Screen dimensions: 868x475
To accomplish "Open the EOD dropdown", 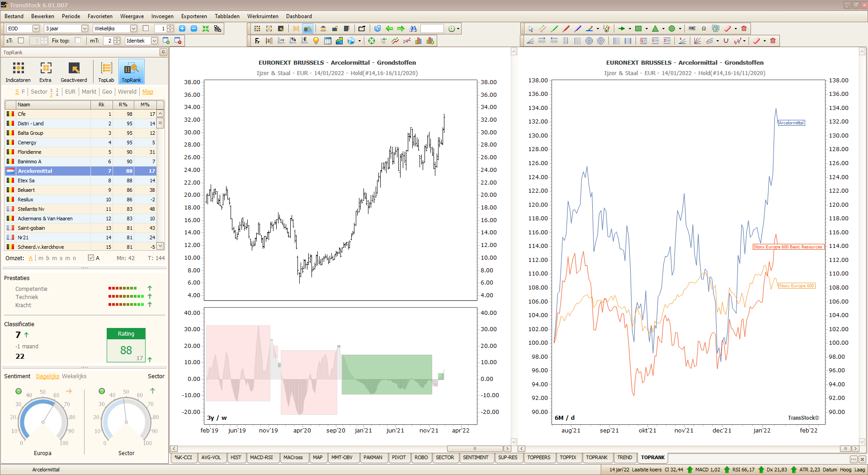I will point(36,28).
